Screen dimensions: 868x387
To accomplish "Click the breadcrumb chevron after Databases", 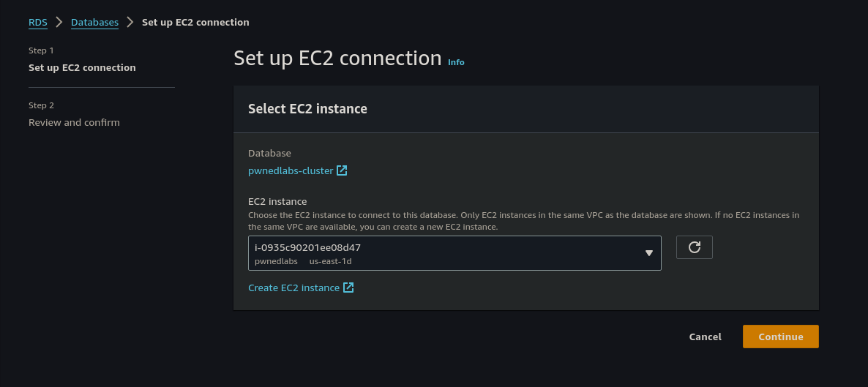I will click(130, 22).
